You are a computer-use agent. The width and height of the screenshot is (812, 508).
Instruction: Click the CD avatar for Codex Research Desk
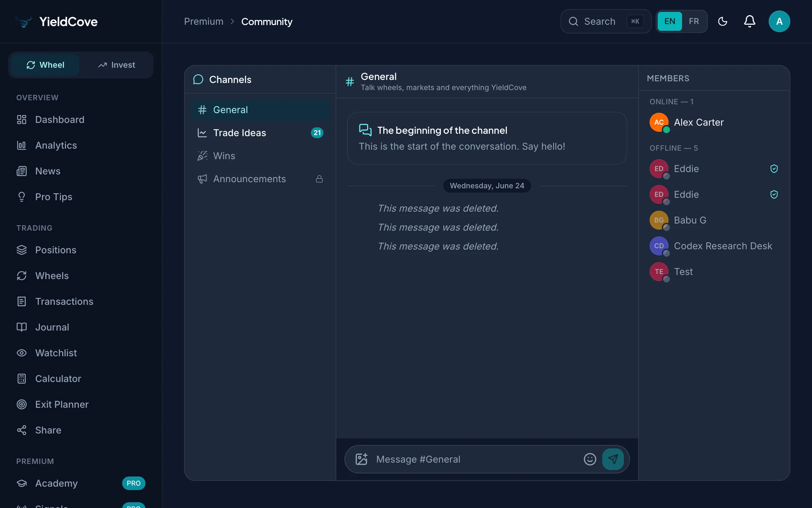click(659, 246)
